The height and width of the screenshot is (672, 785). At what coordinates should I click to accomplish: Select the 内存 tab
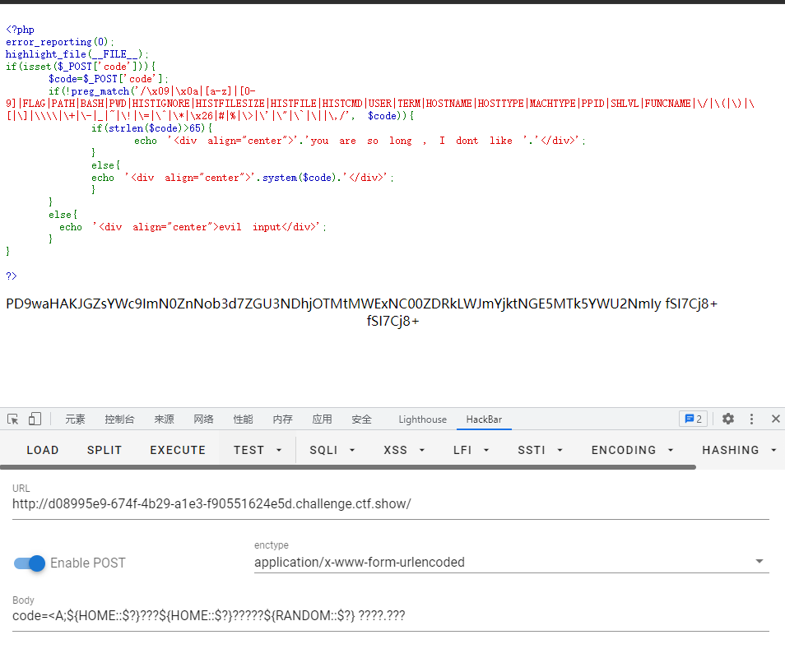283,419
